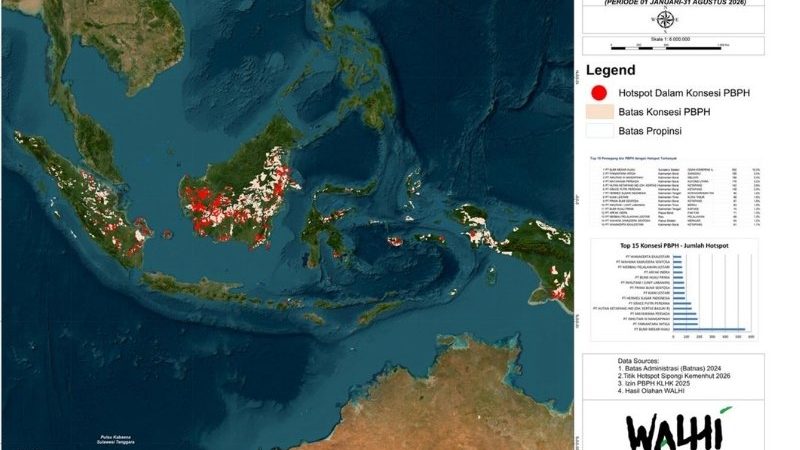Click the beige Batas Konsesi PBPH legend swatch
This screenshot has width=800, height=450.
600,112
